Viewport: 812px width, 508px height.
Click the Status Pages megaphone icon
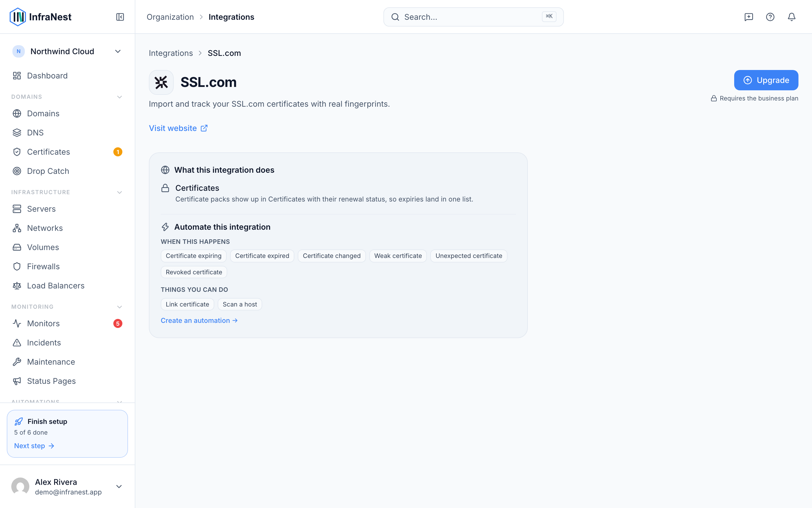[17, 381]
